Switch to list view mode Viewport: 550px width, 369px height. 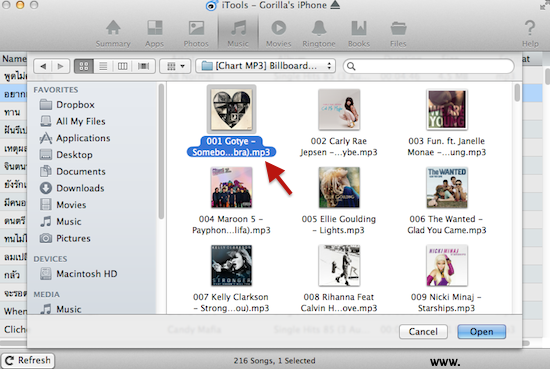pos(103,66)
